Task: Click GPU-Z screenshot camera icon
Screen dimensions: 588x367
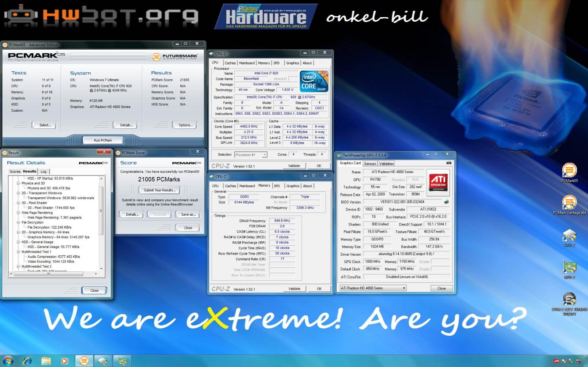Action: (x=449, y=163)
